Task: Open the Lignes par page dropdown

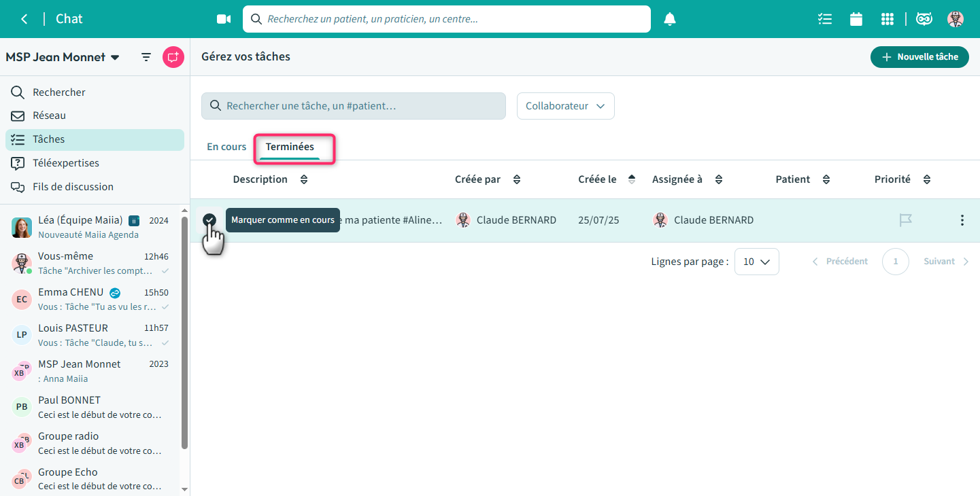Action: click(756, 262)
